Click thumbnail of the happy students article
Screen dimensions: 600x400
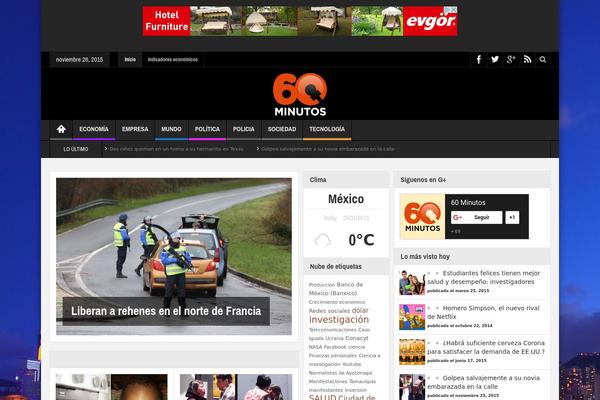(x=412, y=282)
